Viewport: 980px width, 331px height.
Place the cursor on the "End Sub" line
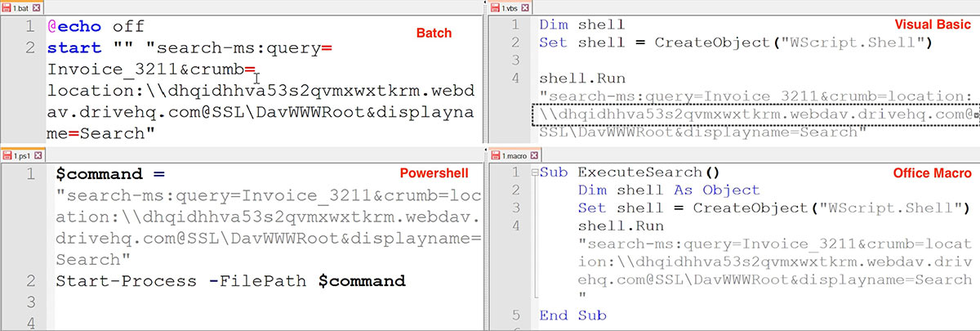pos(572,315)
